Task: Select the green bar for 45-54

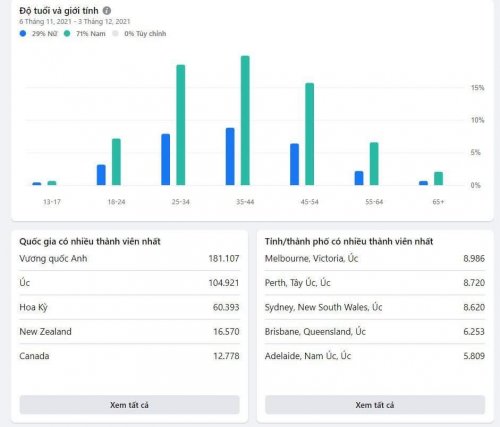Action: click(x=310, y=134)
